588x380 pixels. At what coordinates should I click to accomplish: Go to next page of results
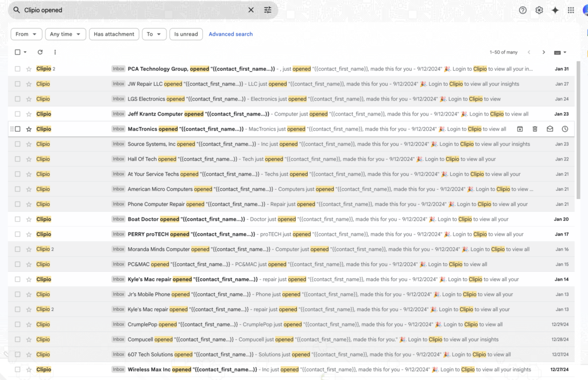tap(544, 52)
